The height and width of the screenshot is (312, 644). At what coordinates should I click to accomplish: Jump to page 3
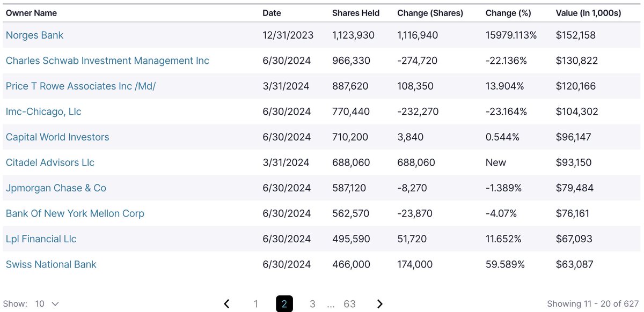coord(312,304)
